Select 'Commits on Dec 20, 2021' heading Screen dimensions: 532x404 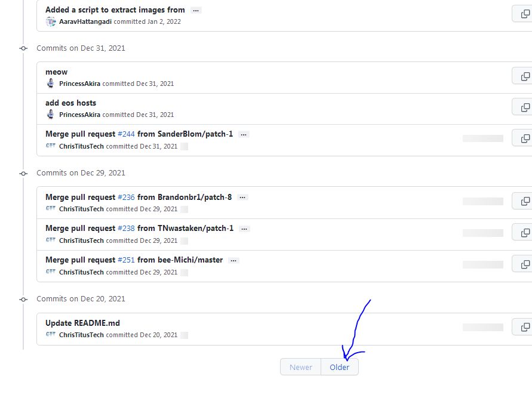pyautogui.click(x=81, y=299)
